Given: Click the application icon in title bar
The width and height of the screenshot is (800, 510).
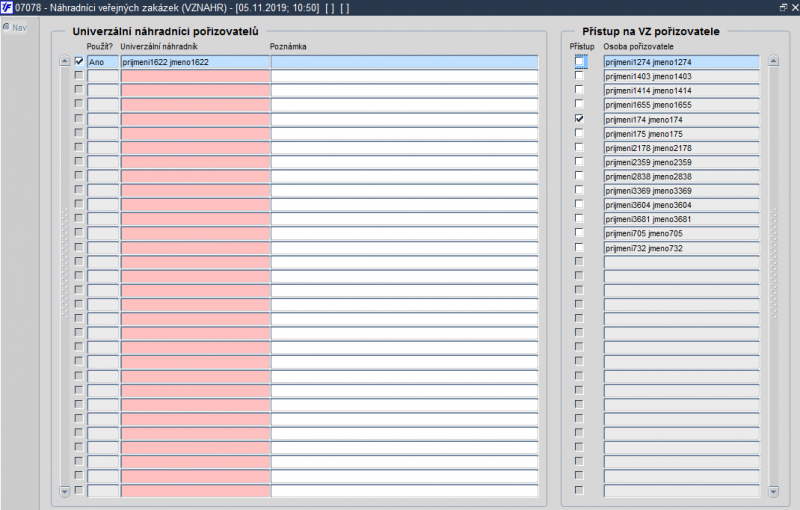Looking at the screenshot, I should click(6, 8).
